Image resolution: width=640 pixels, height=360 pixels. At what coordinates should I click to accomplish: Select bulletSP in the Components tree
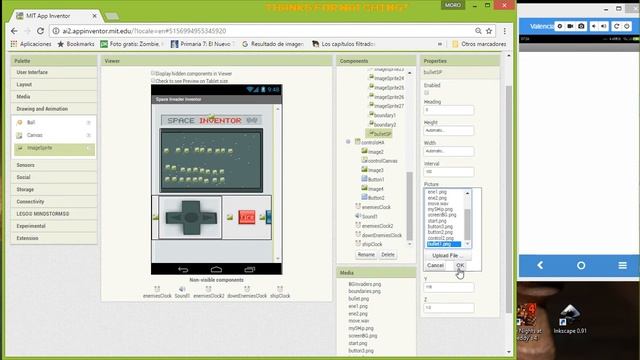coord(379,133)
